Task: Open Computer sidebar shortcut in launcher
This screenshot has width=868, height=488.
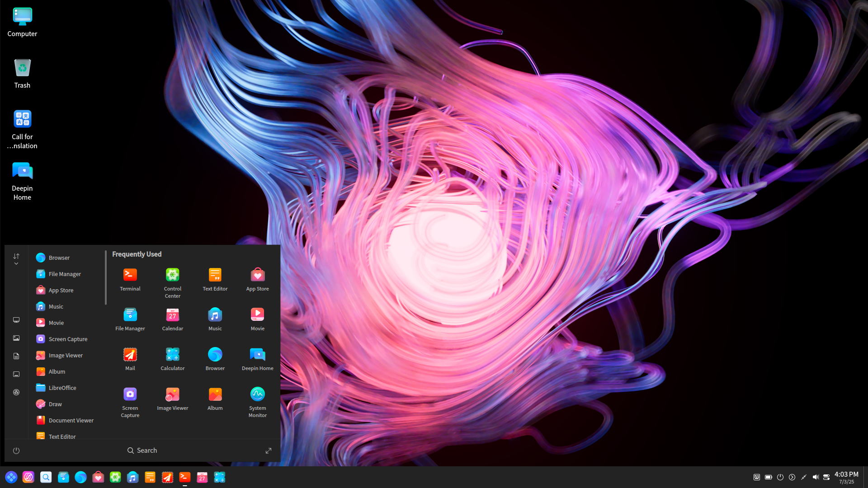Action: pyautogui.click(x=16, y=320)
